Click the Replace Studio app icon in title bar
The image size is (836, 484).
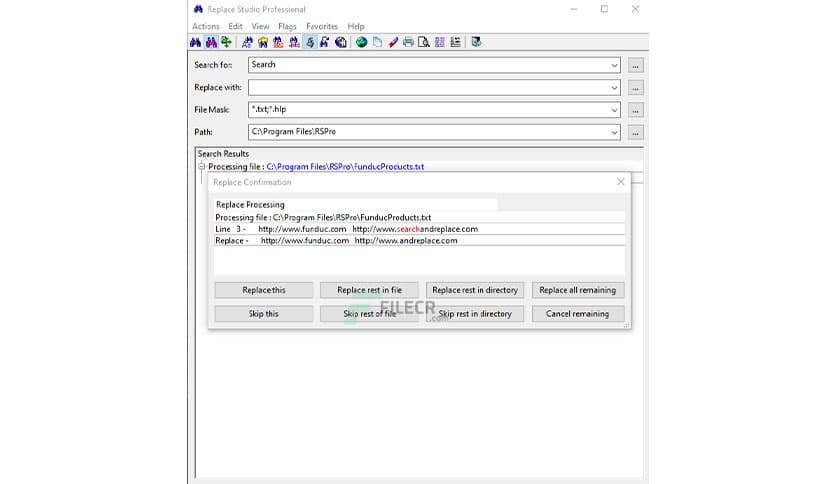click(198, 9)
